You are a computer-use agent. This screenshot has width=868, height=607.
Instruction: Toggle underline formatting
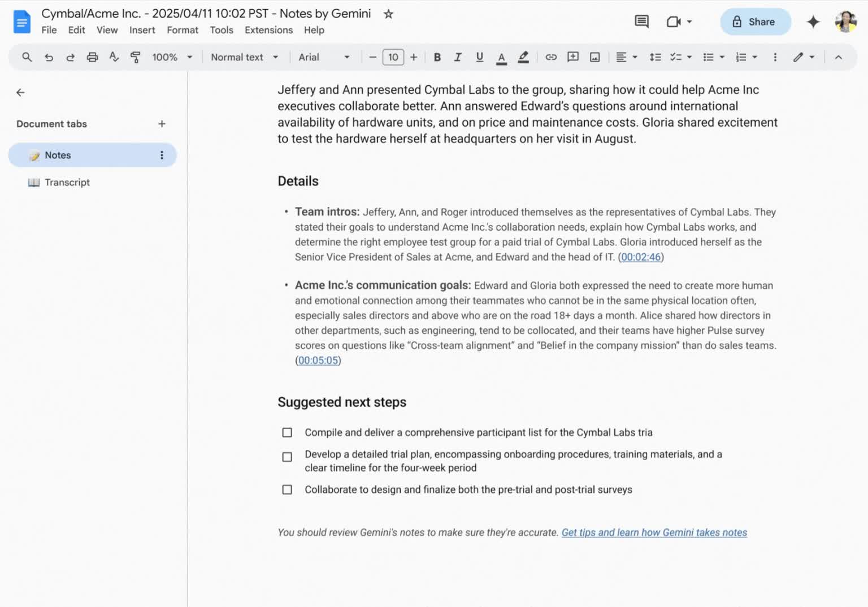pos(479,57)
